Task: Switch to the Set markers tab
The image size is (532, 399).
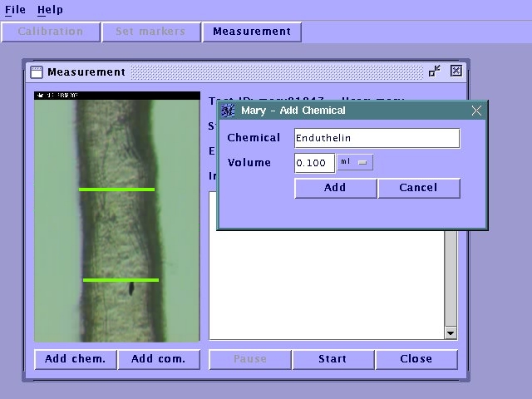Action: [x=150, y=32]
